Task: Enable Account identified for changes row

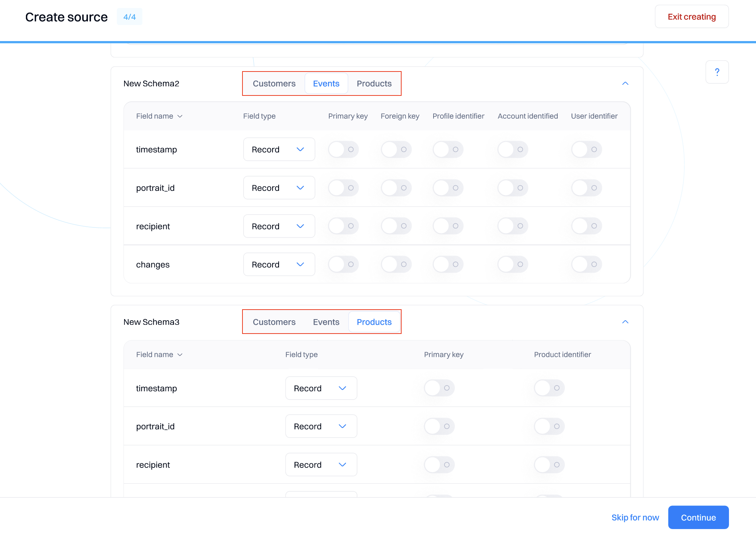Action: click(x=512, y=264)
